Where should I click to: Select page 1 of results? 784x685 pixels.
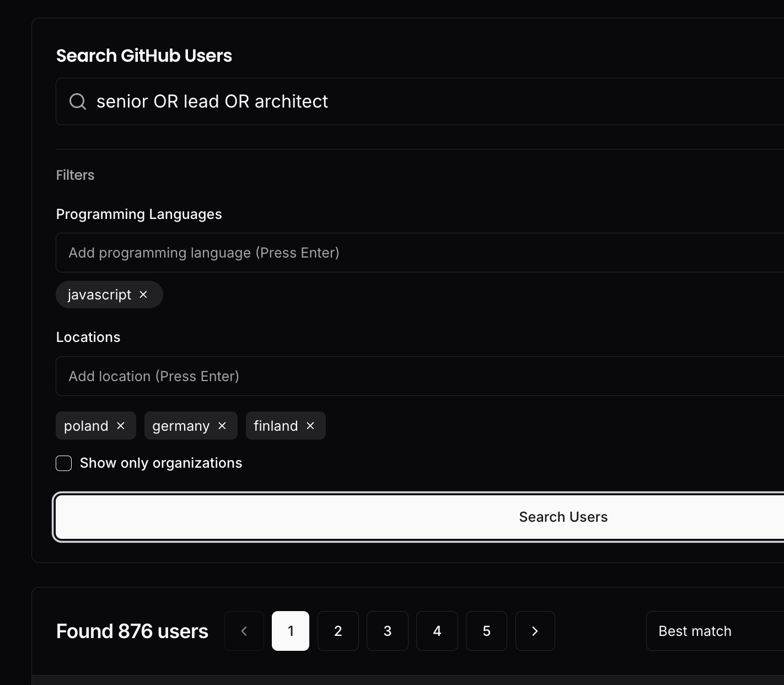(x=291, y=631)
